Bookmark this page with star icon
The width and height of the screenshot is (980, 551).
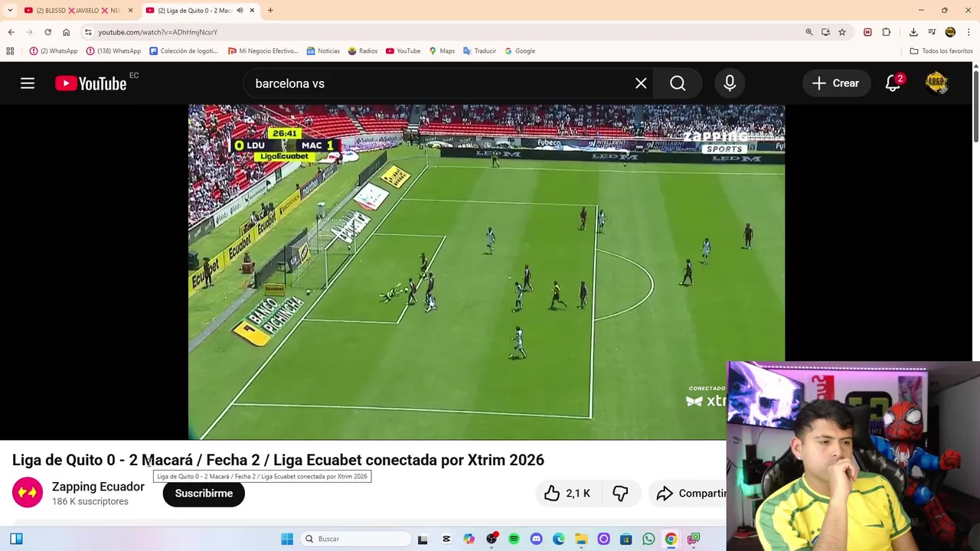tap(842, 32)
